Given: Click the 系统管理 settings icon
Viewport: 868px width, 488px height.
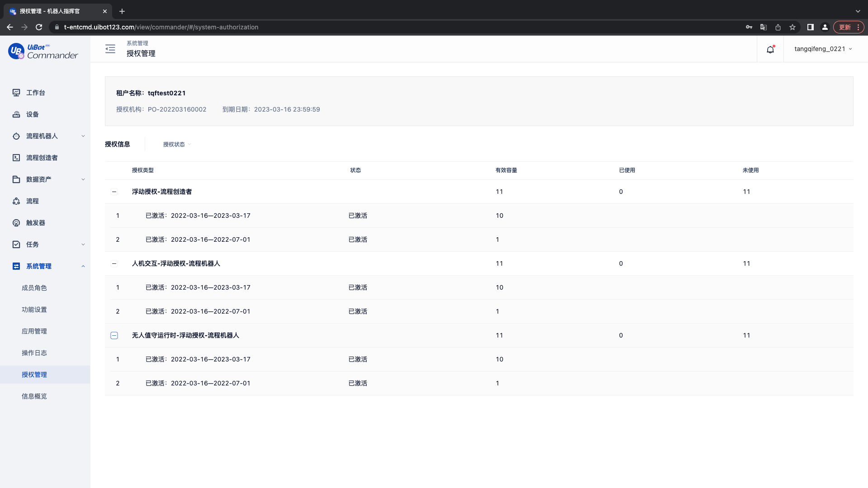Looking at the screenshot, I should tap(16, 266).
